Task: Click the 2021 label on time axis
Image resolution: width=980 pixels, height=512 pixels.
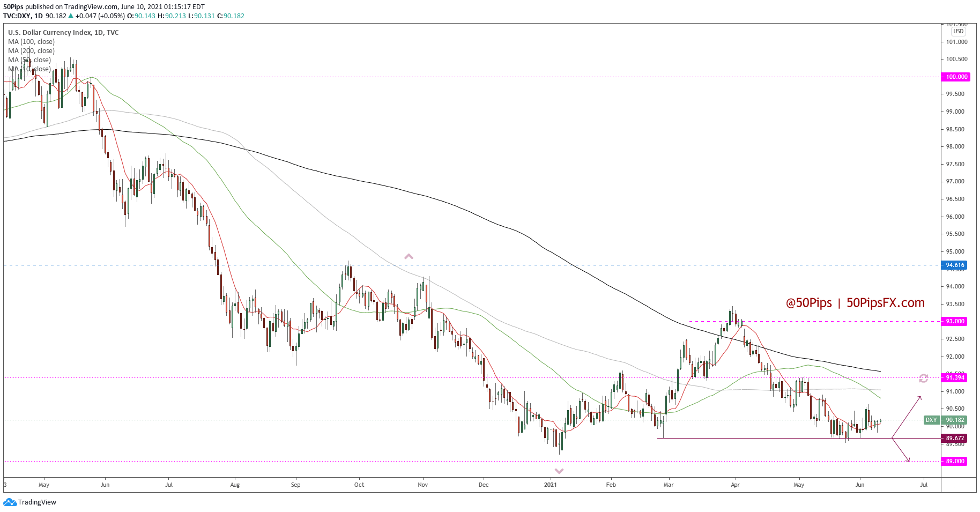Action: tap(551, 485)
